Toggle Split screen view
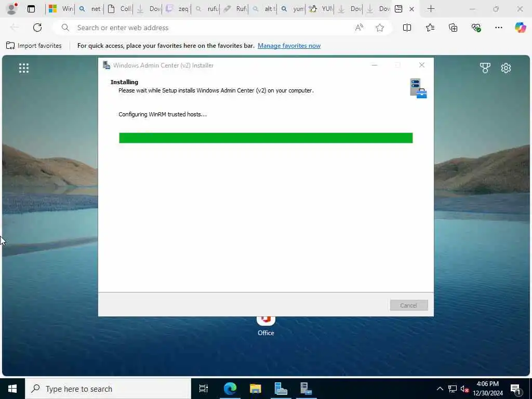 coord(407,28)
